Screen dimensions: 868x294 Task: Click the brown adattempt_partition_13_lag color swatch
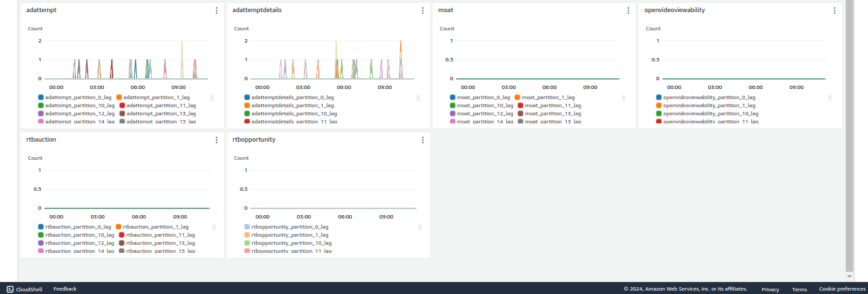coord(122,113)
